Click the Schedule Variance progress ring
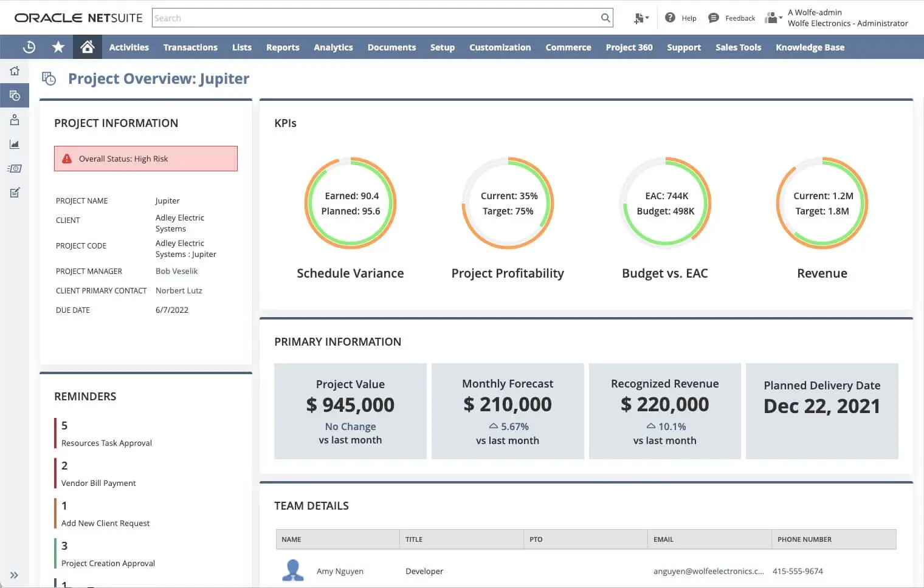The width and height of the screenshot is (924, 588). pyautogui.click(x=350, y=203)
